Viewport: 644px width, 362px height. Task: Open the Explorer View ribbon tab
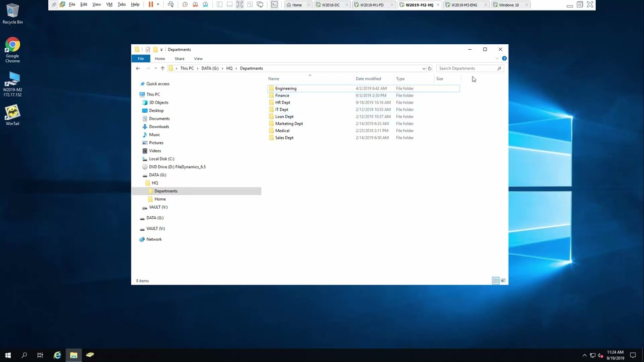[198, 59]
